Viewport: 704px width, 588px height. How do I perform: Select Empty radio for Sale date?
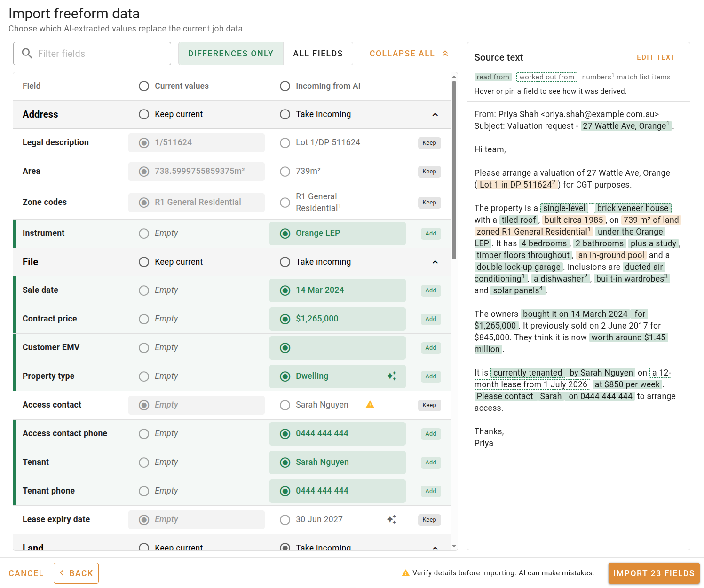[144, 290]
